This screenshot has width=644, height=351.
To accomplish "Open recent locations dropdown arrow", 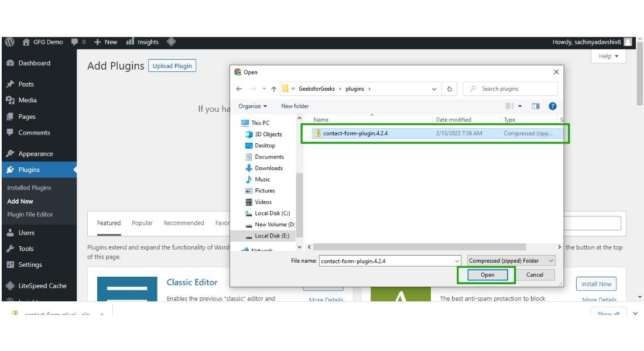I will point(263,89).
